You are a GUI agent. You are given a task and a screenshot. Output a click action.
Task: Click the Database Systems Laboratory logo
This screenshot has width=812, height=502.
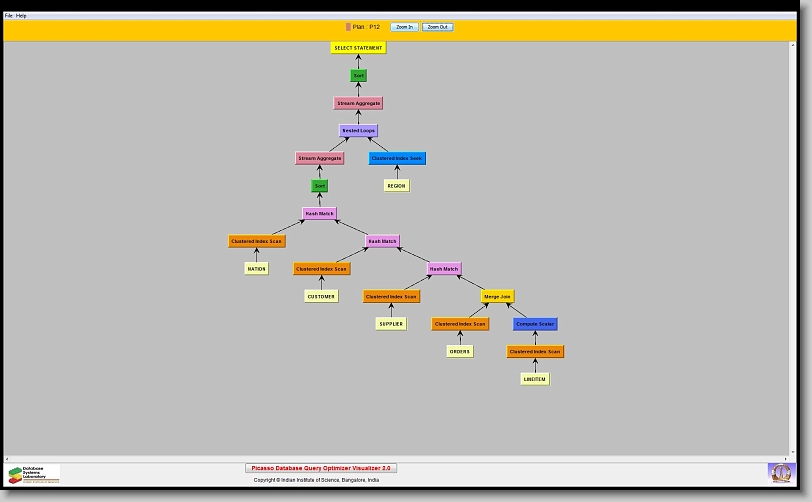pos(34,474)
